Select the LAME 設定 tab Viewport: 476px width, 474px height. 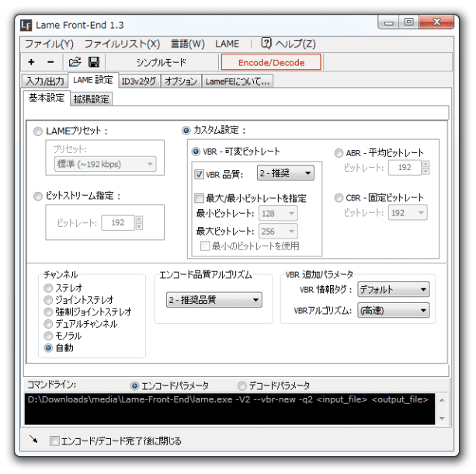93,80
